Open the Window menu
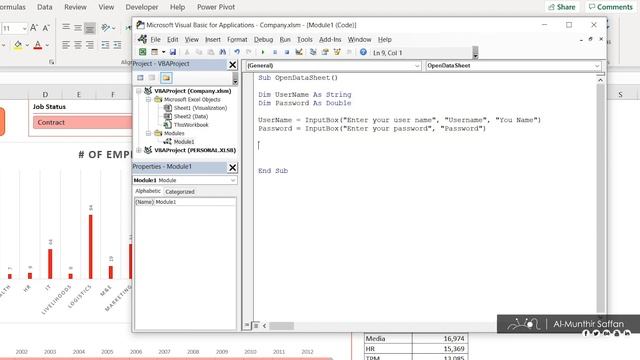The height and width of the screenshot is (360, 640). coord(359,40)
